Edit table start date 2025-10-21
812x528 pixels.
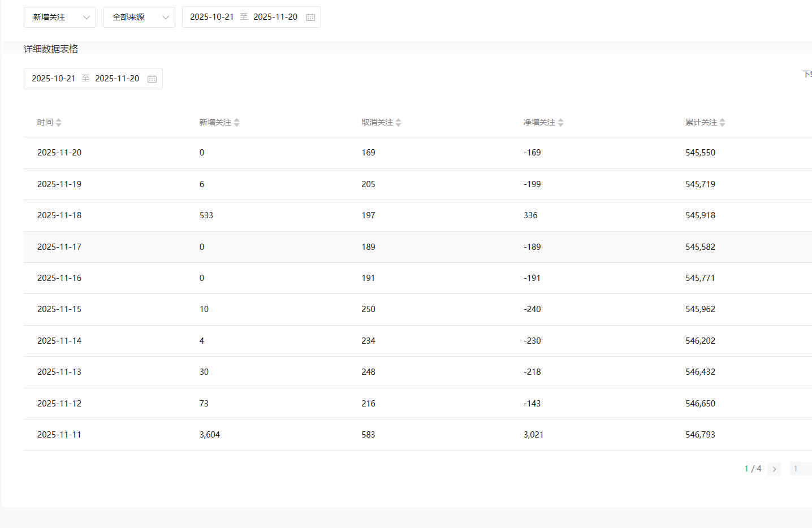tap(53, 79)
